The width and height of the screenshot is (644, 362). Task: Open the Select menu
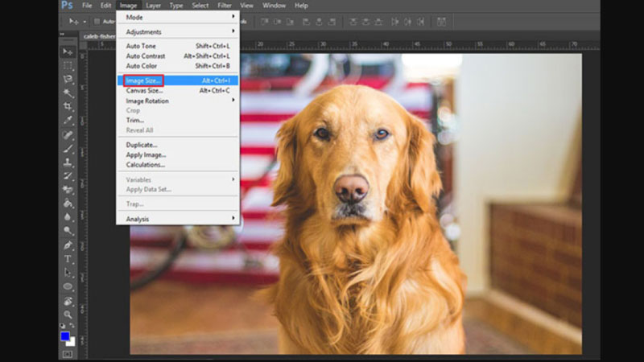[x=200, y=6]
